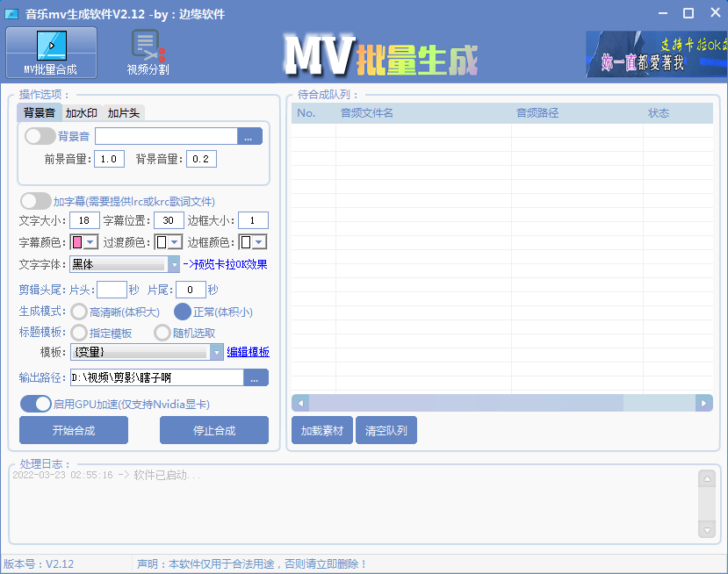Enable the 加字幕 subtitle toggle
This screenshot has height=574, width=728.
(x=35, y=201)
